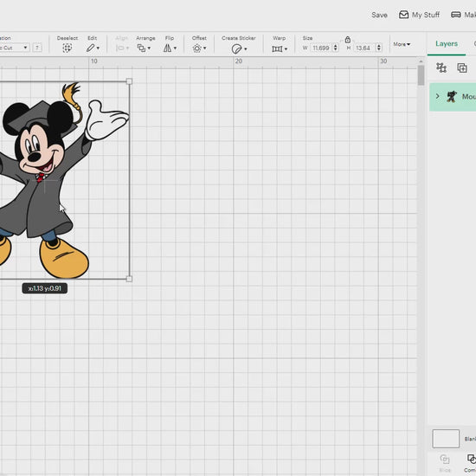The image size is (476, 476).
Task: Open the Arrange tool
Action: pos(141,48)
